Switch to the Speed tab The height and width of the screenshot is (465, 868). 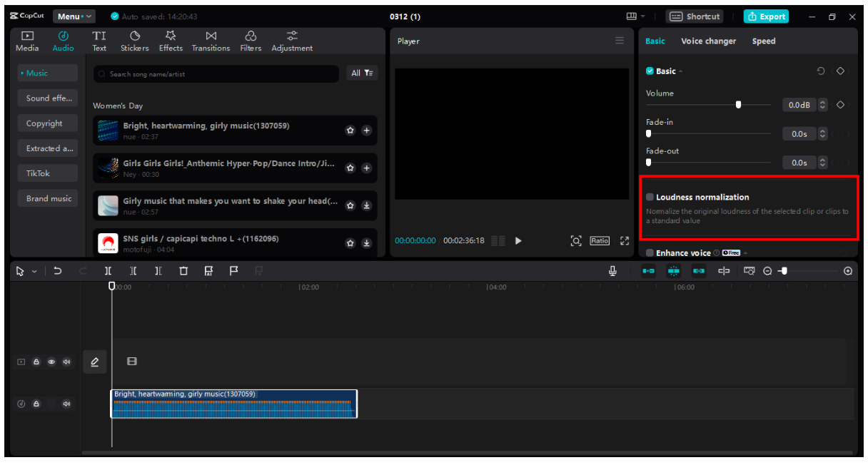[764, 41]
